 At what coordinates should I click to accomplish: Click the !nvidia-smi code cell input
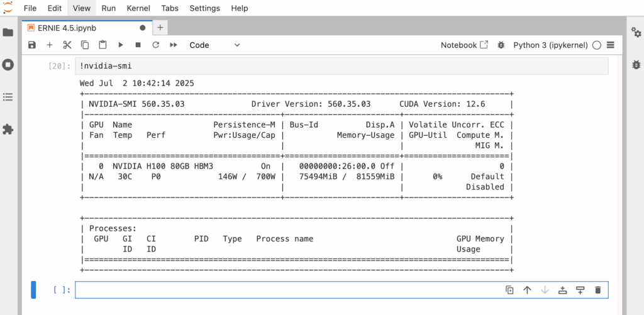point(341,66)
